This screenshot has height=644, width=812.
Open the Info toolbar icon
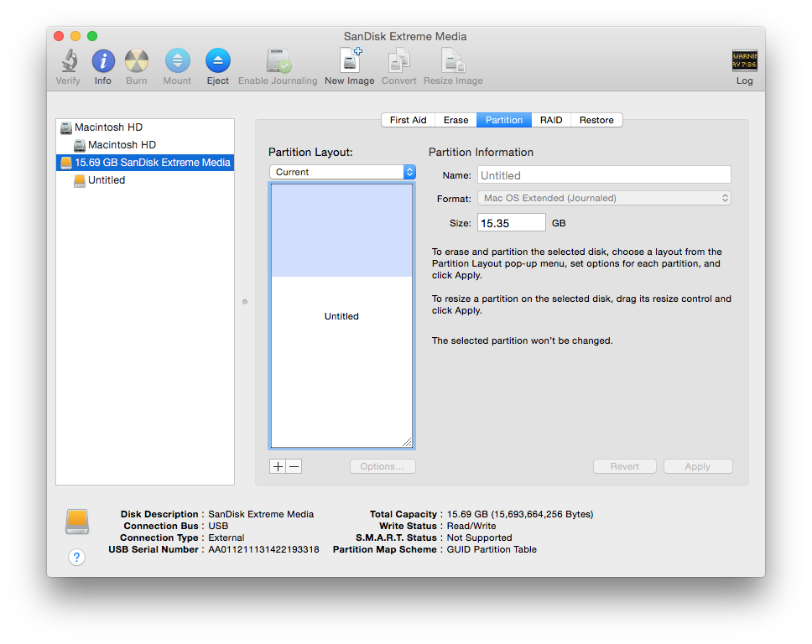[x=103, y=61]
